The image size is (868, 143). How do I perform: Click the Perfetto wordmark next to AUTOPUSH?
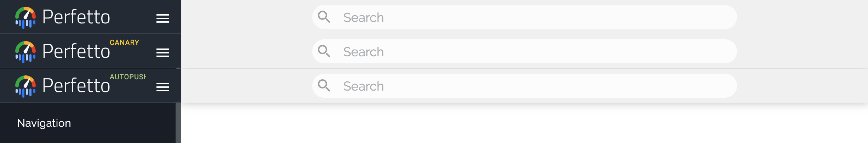click(76, 86)
